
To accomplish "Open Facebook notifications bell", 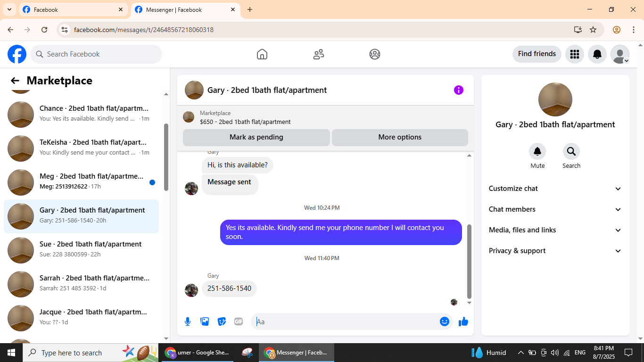I will coord(597,54).
